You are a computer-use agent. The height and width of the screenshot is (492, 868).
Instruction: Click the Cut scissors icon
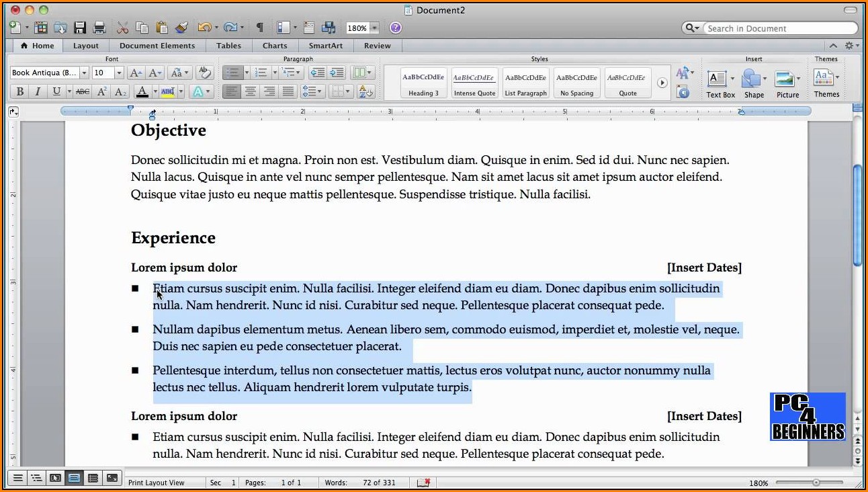pyautogui.click(x=122, y=28)
